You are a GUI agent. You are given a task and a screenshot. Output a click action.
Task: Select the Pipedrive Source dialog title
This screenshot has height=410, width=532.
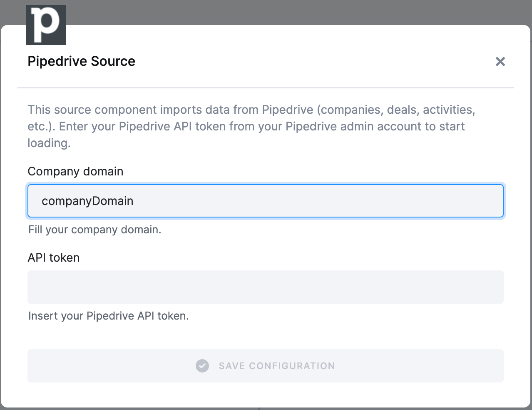(81, 61)
